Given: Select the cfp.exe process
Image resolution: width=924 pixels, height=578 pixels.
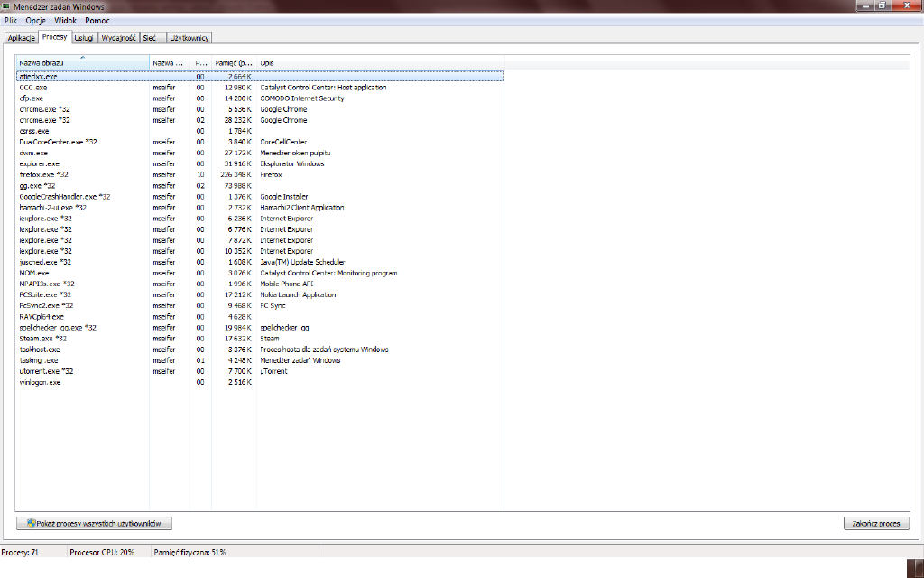Looking at the screenshot, I should click(260, 98).
